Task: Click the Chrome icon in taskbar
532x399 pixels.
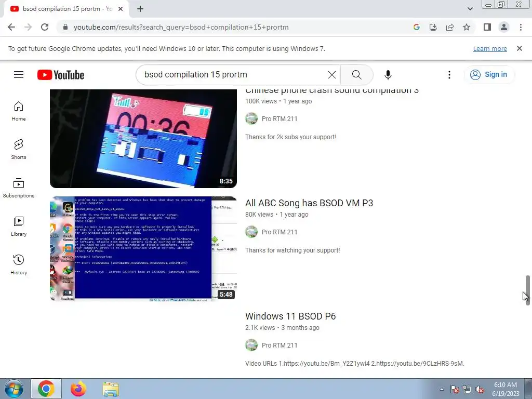Action: (46, 389)
